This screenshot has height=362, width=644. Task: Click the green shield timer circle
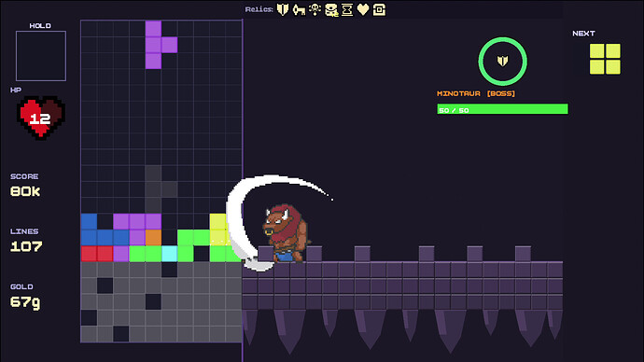click(x=502, y=62)
